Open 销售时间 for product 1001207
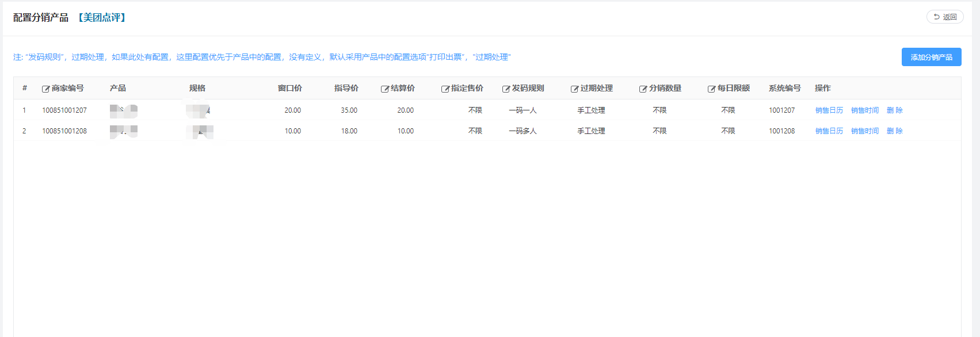Screen dimensions: 980x337 pyautogui.click(x=864, y=110)
